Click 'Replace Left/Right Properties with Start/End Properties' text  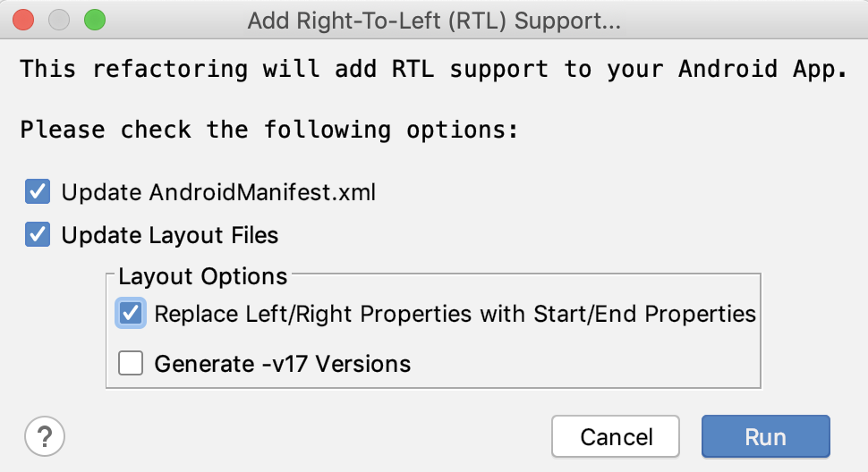pyautogui.click(x=455, y=315)
